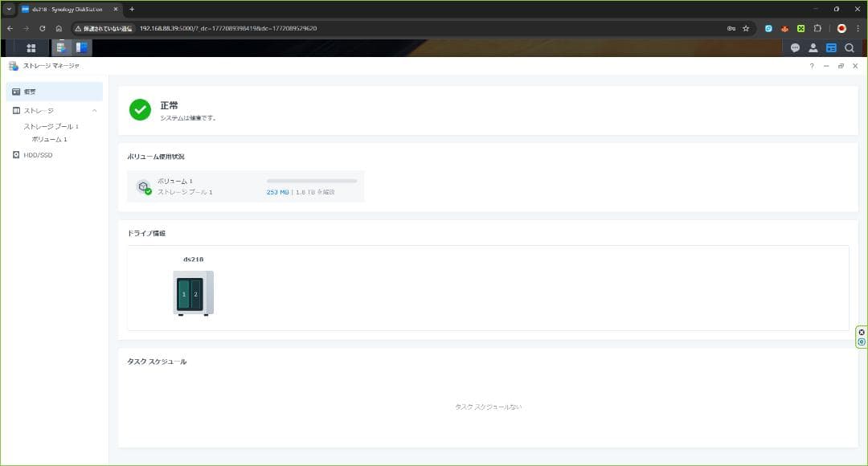The width and height of the screenshot is (868, 466).
Task: Select the blue Control Panel taskbar icon
Action: (81, 47)
